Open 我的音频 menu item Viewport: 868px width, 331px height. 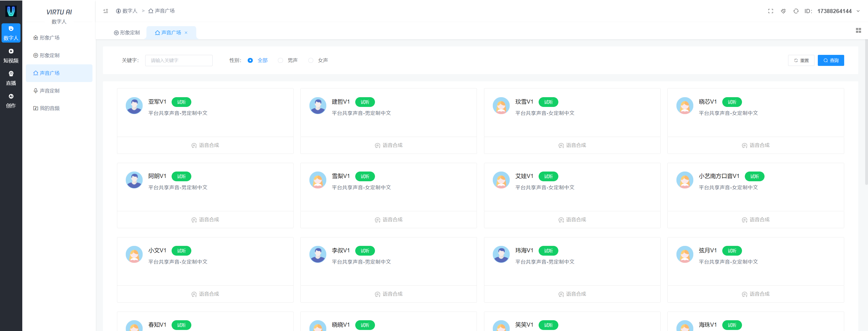pyautogui.click(x=59, y=108)
